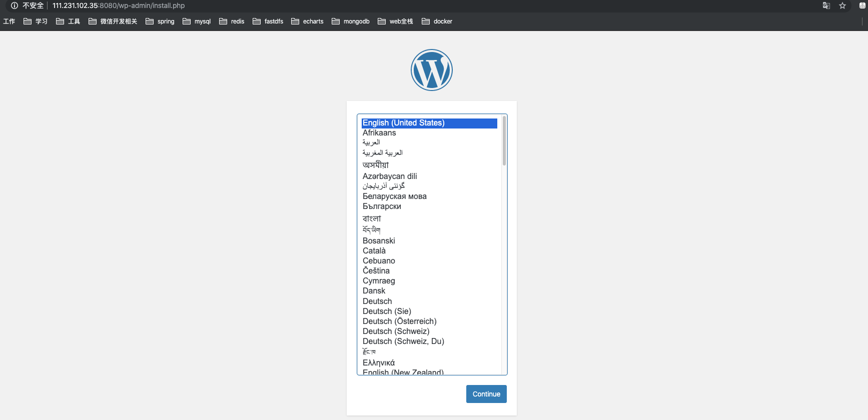Select Български language
The image size is (868, 420).
click(429, 206)
